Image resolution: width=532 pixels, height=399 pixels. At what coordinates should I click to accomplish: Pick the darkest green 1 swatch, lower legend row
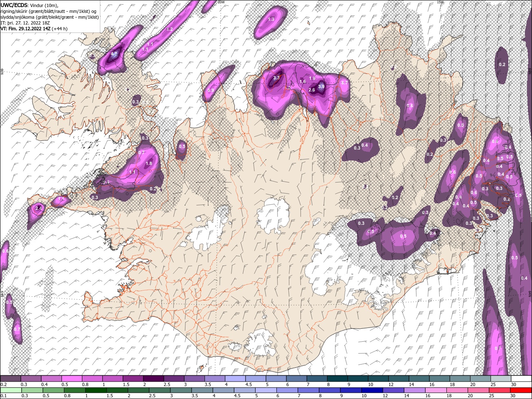[x=97, y=390]
